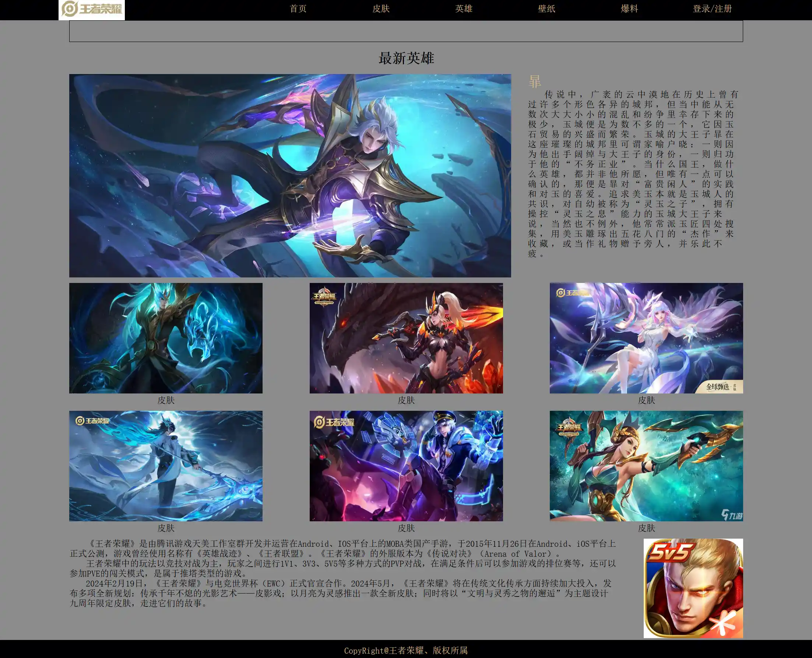Screen dimensions: 812x658
Task: Click the 王者荣耀 logo in the header
Action: pyautogui.click(x=91, y=10)
